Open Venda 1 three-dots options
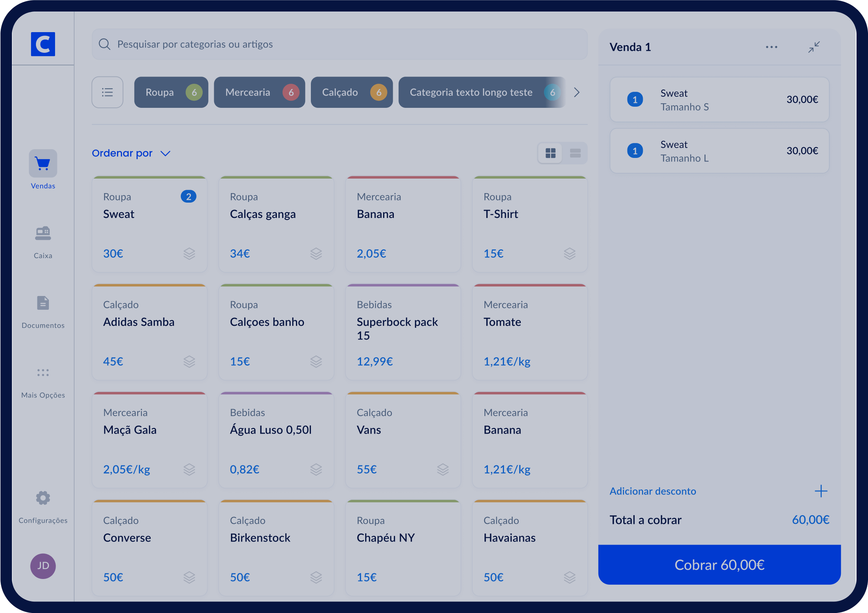This screenshot has height=613, width=868. 771,47
